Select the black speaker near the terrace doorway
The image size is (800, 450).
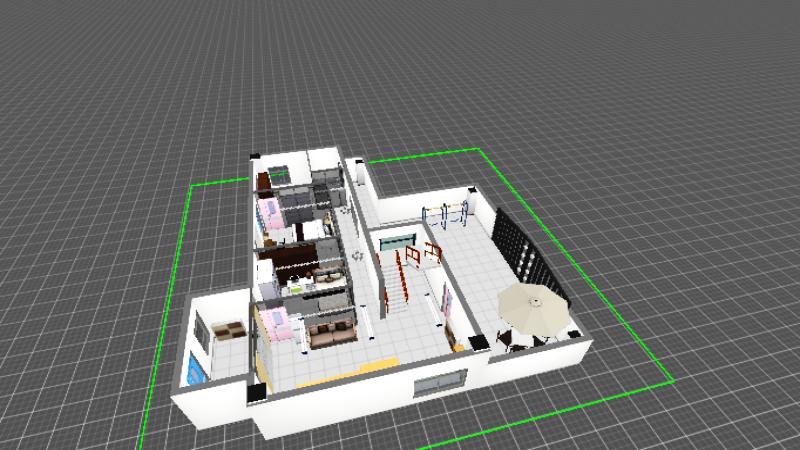(x=479, y=343)
